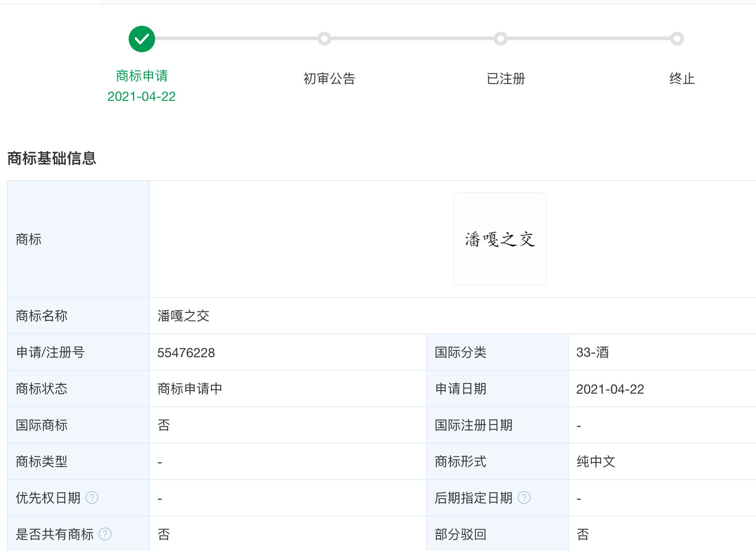The image size is (756, 551).
Task: Click the 已注册 stage text
Action: pos(505,78)
